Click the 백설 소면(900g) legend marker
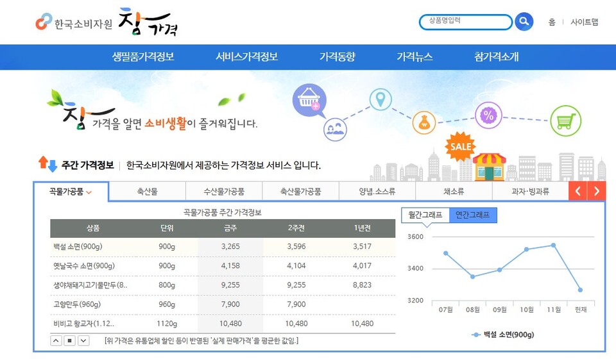 [x=475, y=335]
